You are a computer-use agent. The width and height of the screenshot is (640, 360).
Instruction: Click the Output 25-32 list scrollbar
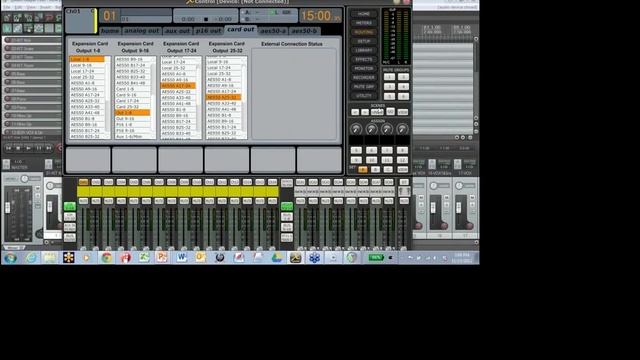244,98
